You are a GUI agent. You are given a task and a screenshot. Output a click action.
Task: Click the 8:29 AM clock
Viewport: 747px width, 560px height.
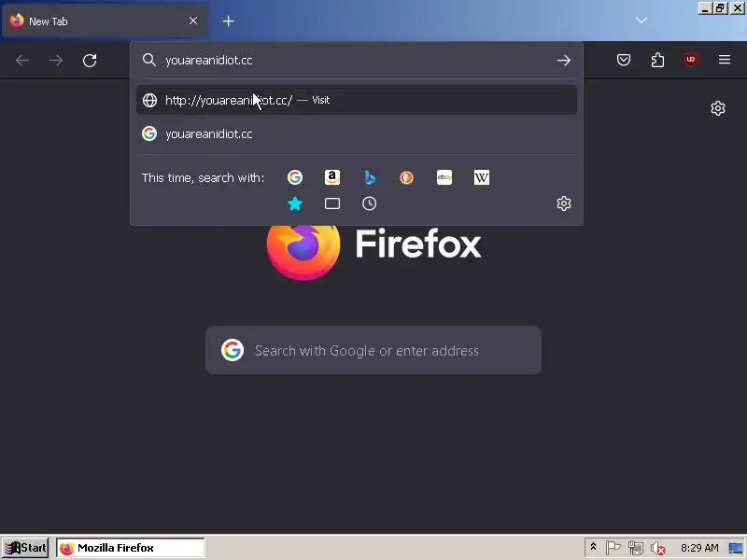[699, 548]
